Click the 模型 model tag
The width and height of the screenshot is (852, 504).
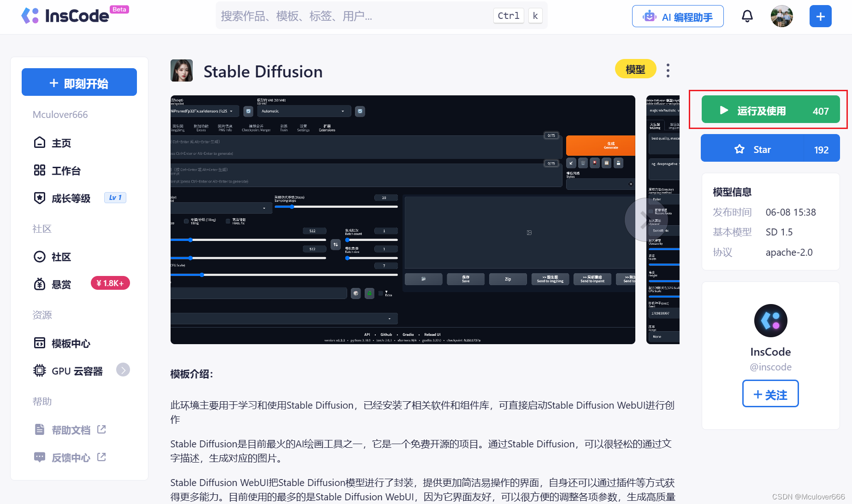635,69
